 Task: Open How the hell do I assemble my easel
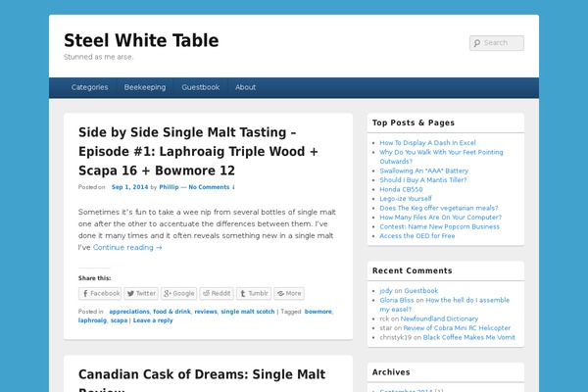[444, 305]
